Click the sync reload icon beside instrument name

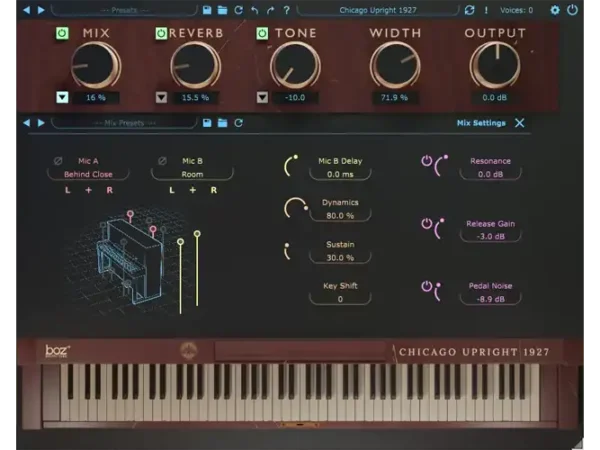[470, 10]
